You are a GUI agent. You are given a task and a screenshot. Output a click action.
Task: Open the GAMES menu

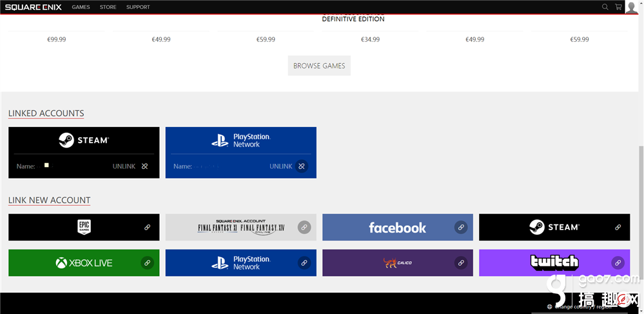(81, 7)
